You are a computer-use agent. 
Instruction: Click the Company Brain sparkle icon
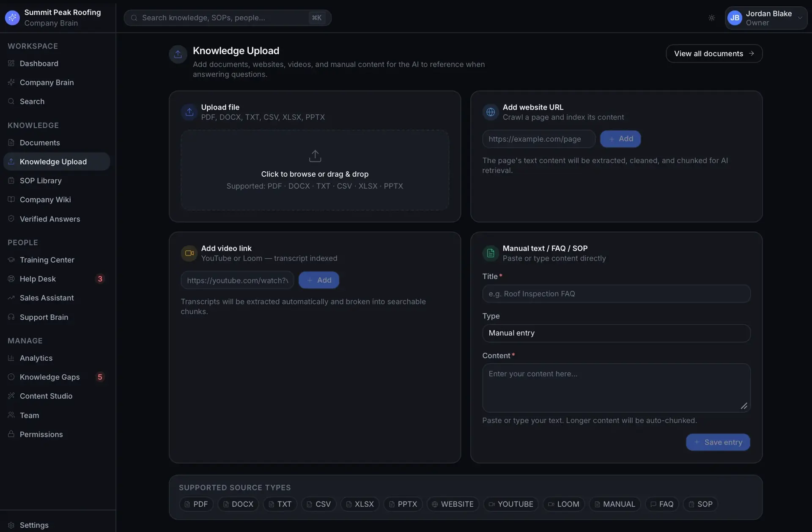click(11, 82)
